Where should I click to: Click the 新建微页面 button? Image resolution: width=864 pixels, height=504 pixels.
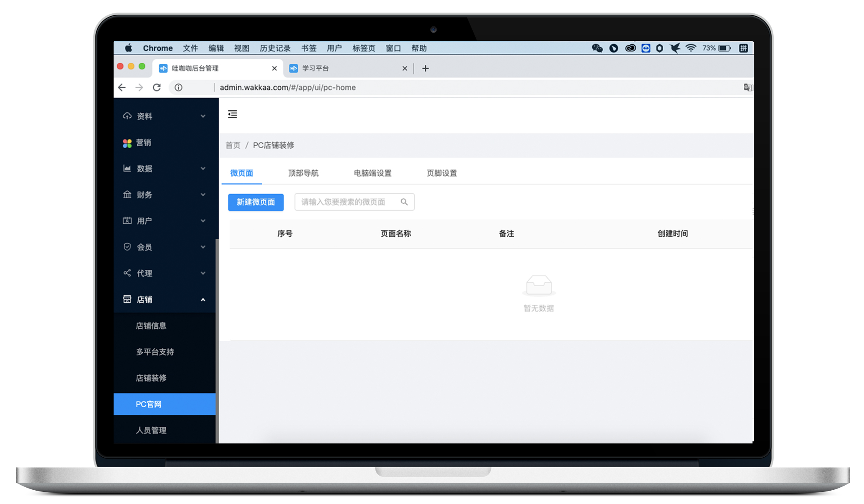pyautogui.click(x=255, y=202)
